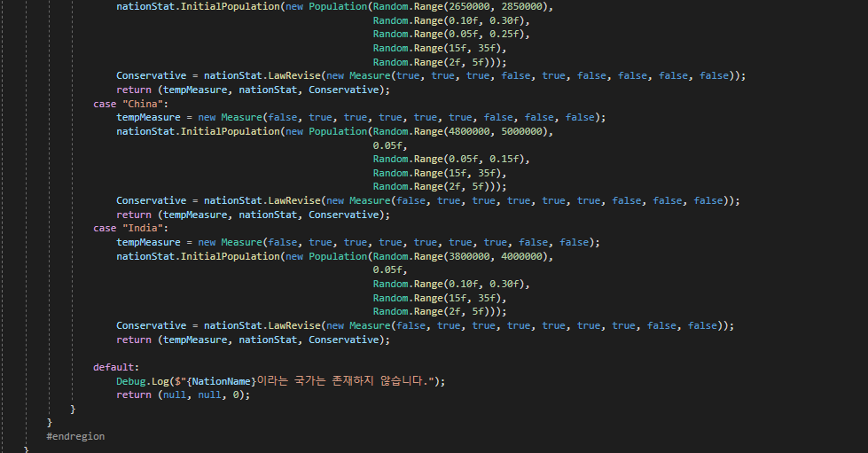The height and width of the screenshot is (453, 868).
Task: Click the Korean text 존재하지 않습니다
Action: point(380,381)
